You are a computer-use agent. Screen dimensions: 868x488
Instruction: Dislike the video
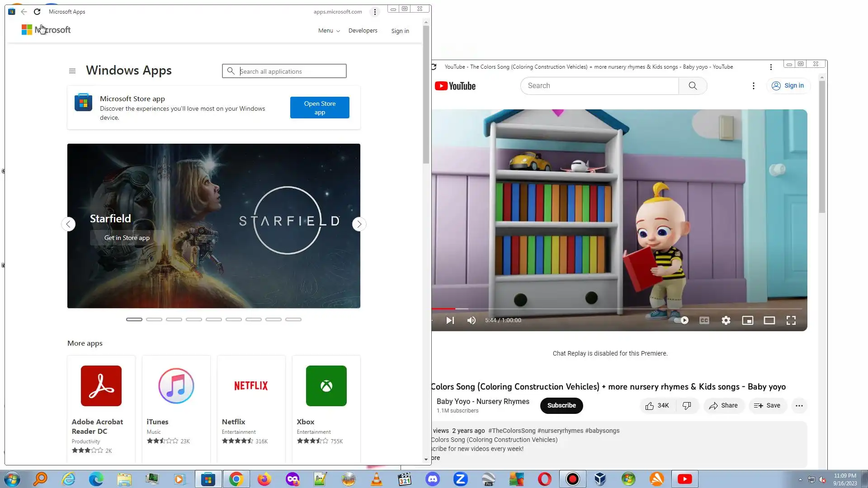coord(687,405)
